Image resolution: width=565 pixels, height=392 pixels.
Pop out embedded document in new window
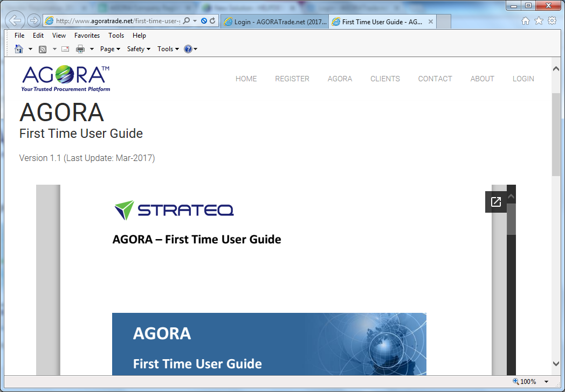496,202
